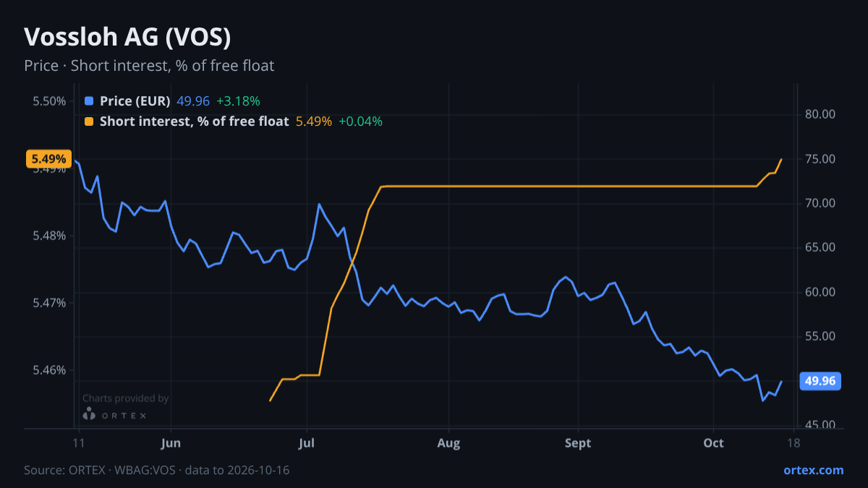Screen dimensions: 868x488
Task: Click the 65.00 right axis label
Action: [820, 248]
